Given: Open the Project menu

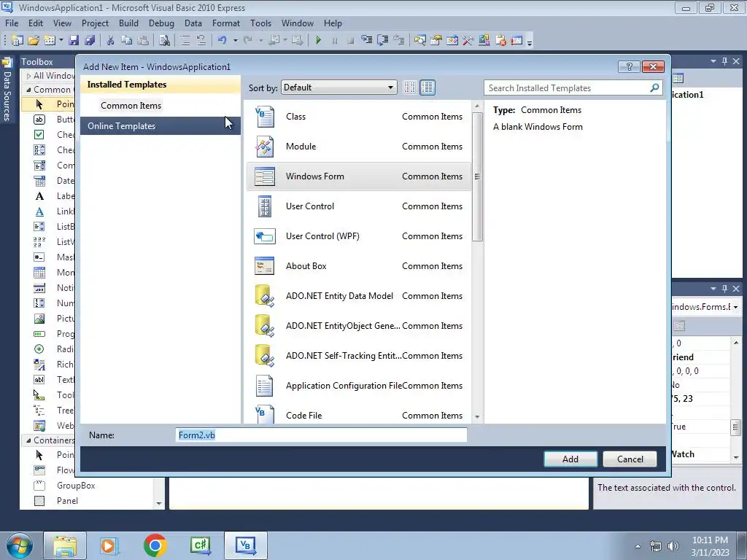Looking at the screenshot, I should click(95, 23).
